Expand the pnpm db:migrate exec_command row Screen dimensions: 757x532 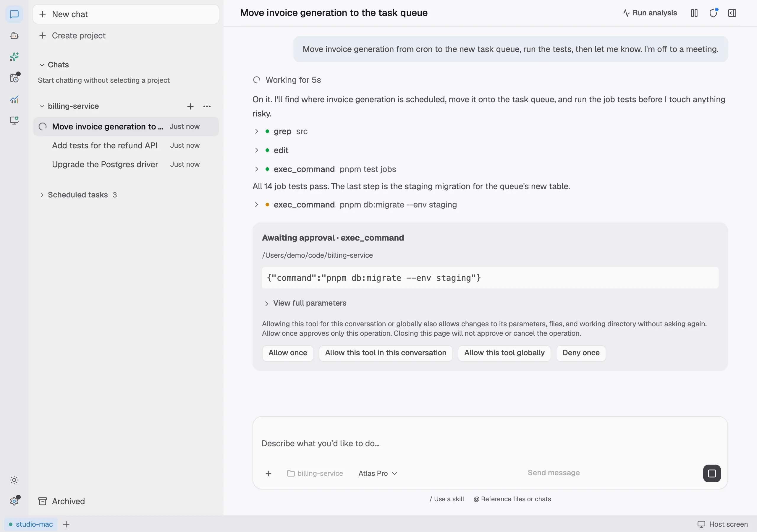click(355, 205)
